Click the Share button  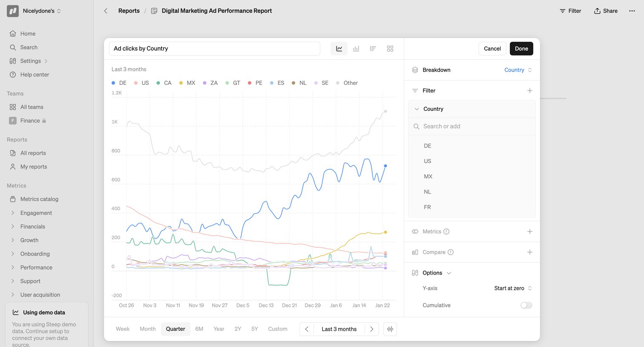(x=606, y=11)
